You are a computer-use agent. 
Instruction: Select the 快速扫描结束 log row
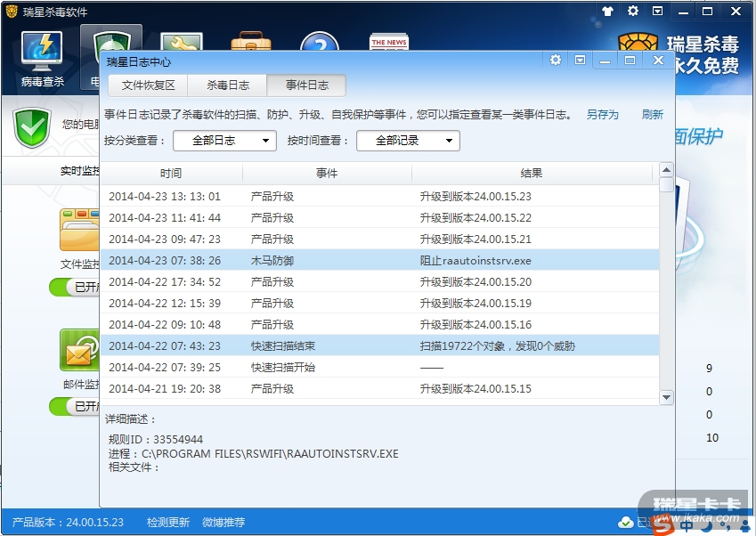coord(379,346)
